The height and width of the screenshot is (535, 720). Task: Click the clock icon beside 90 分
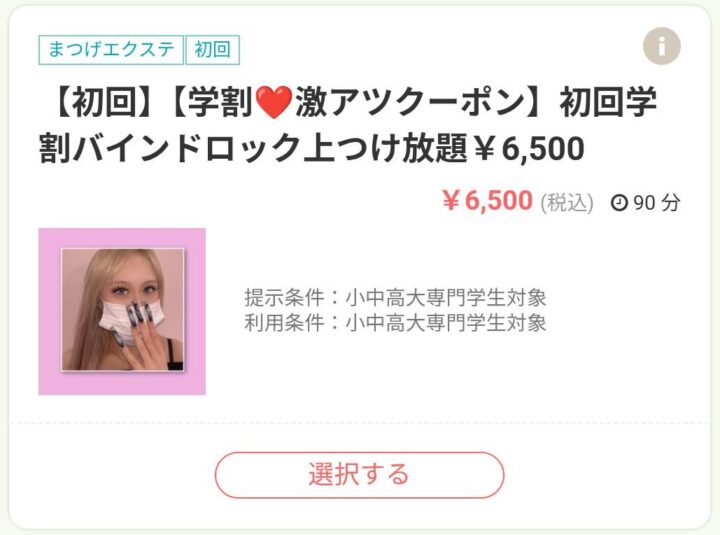pos(619,202)
